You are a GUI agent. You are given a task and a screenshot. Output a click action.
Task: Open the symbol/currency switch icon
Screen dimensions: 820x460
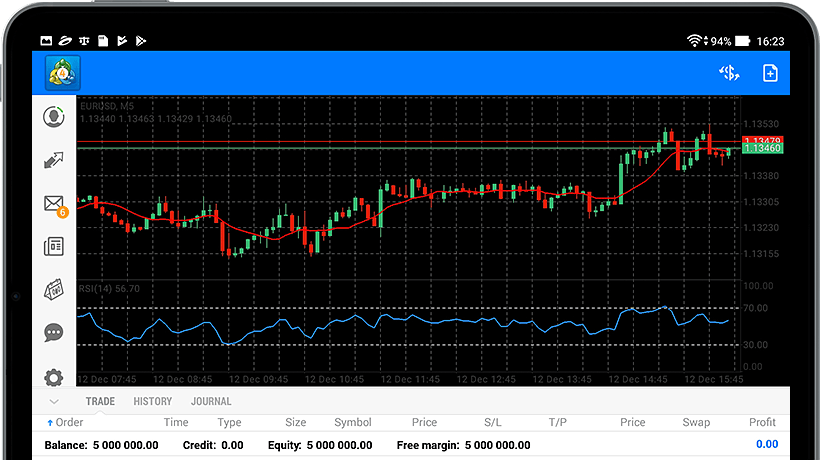[729, 73]
